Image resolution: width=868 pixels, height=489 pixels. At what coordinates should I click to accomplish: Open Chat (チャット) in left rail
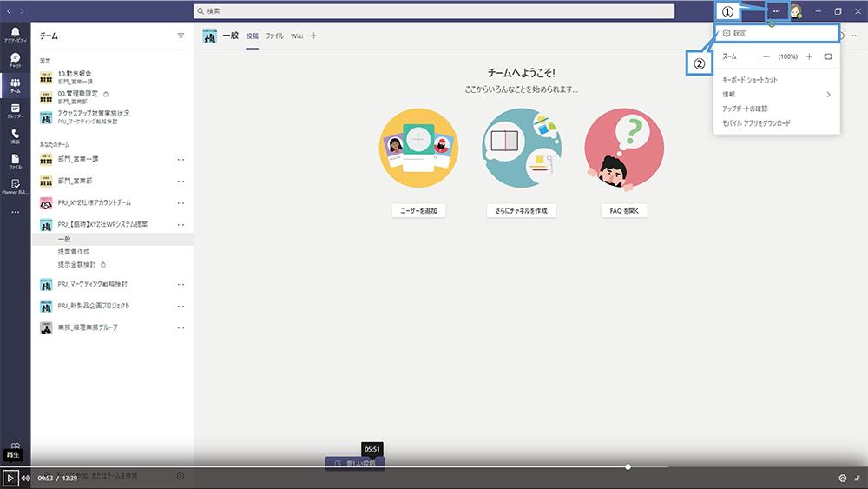point(15,60)
